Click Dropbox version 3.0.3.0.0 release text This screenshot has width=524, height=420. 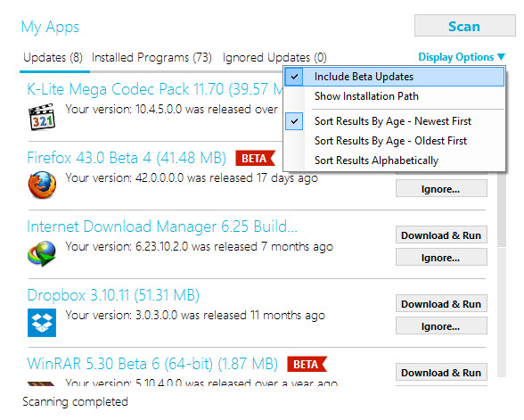coord(195,316)
